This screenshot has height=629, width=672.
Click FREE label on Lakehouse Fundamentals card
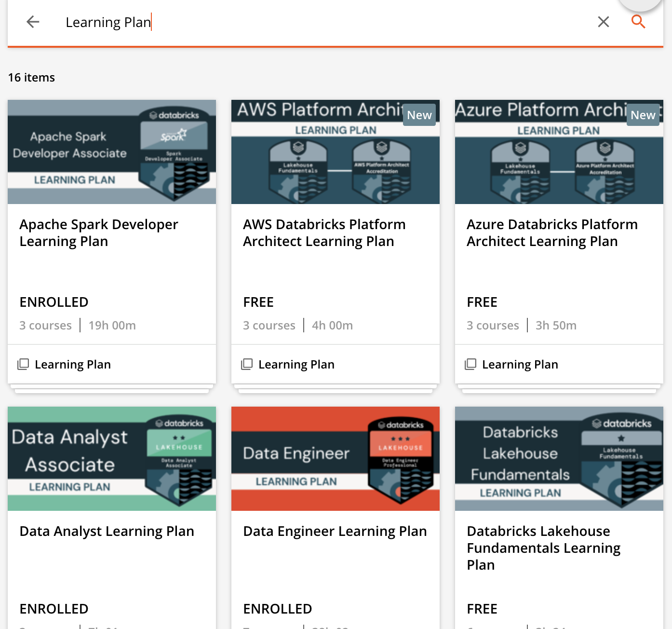tap(482, 609)
